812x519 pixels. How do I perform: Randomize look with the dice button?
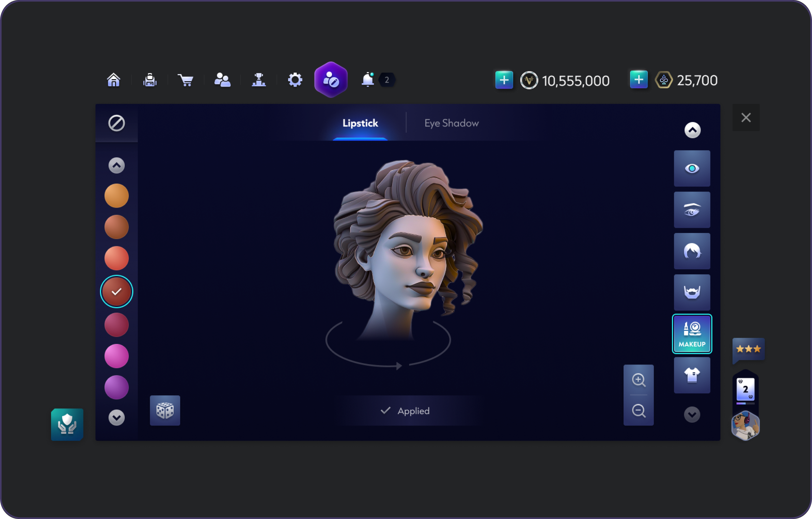click(165, 410)
